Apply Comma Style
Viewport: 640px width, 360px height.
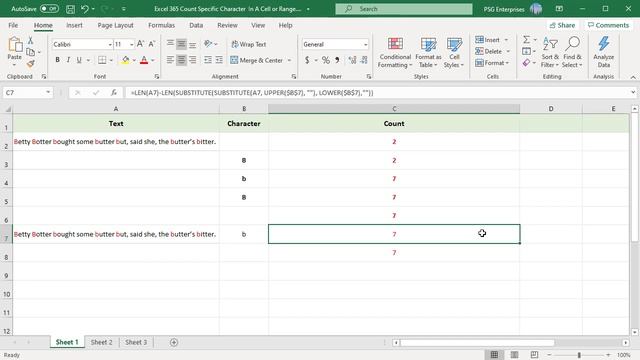(337, 60)
